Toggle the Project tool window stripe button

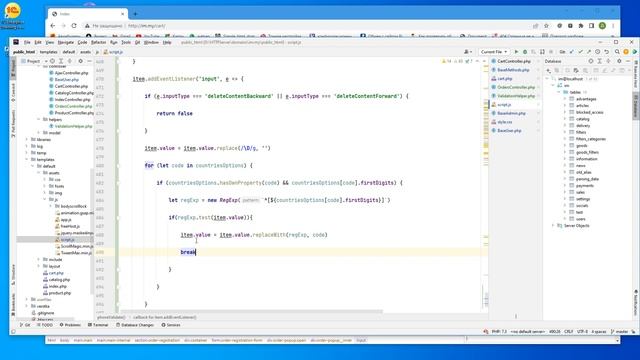coord(13,68)
